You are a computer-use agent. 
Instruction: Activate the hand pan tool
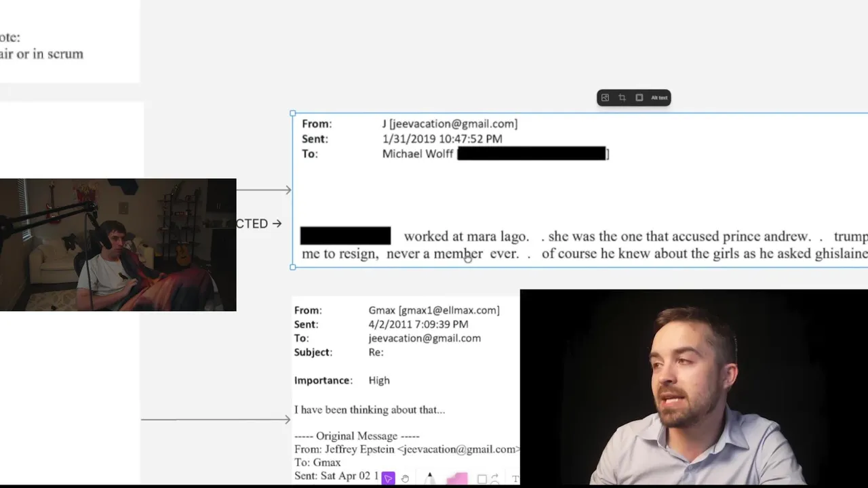coord(405,479)
